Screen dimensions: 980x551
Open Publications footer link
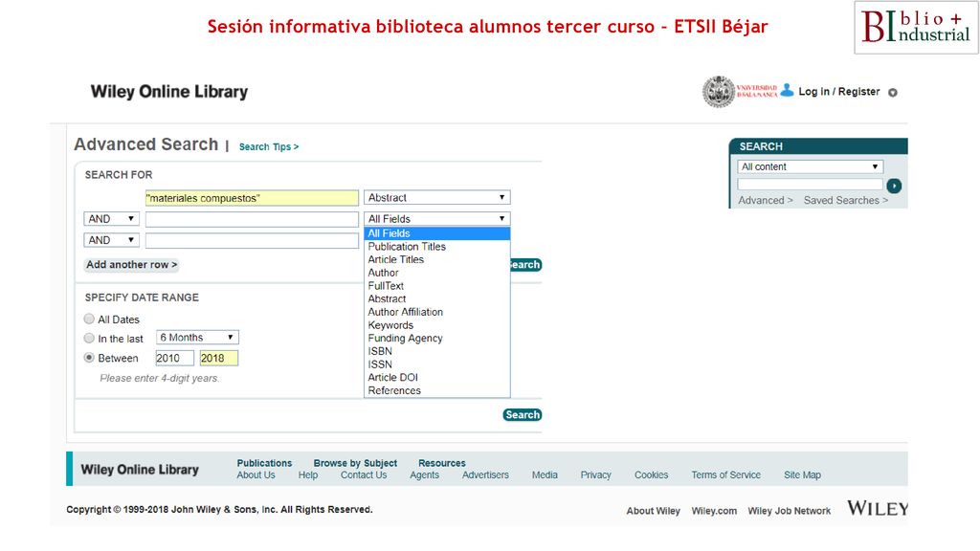264,463
